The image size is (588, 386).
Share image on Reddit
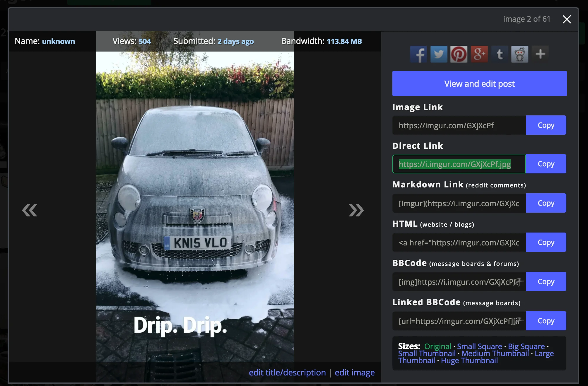(x=520, y=54)
